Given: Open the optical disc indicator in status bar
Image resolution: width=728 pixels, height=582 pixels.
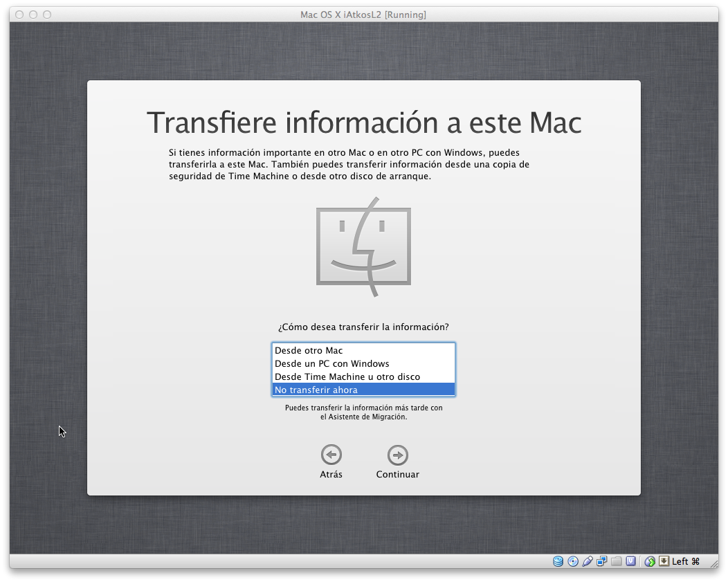Looking at the screenshot, I should click(x=573, y=561).
